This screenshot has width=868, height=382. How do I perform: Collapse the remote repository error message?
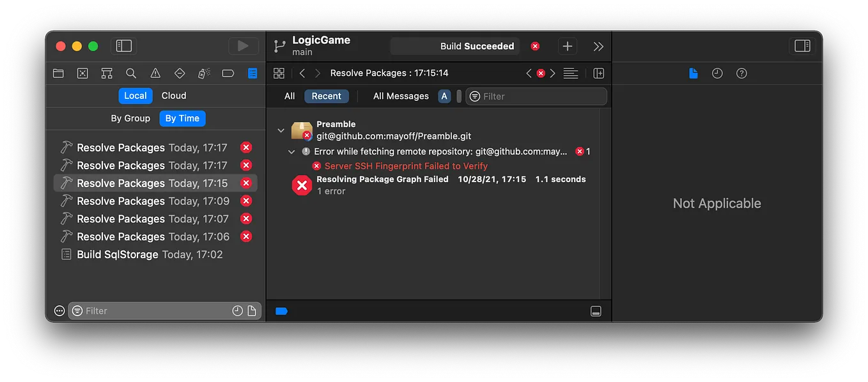tap(291, 151)
